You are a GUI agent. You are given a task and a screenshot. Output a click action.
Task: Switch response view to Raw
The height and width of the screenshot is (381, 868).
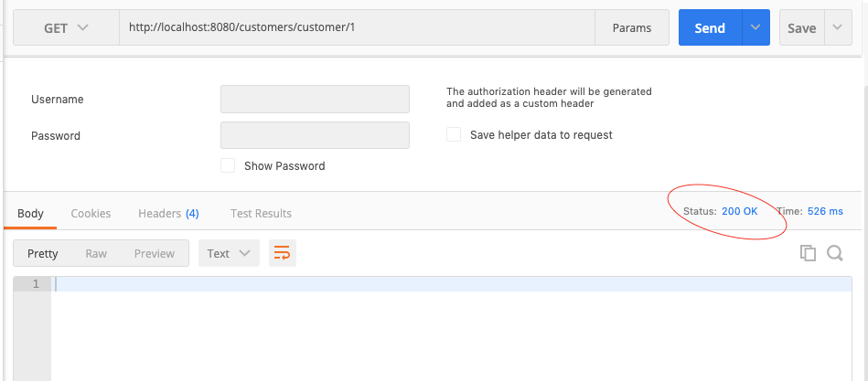(x=96, y=253)
